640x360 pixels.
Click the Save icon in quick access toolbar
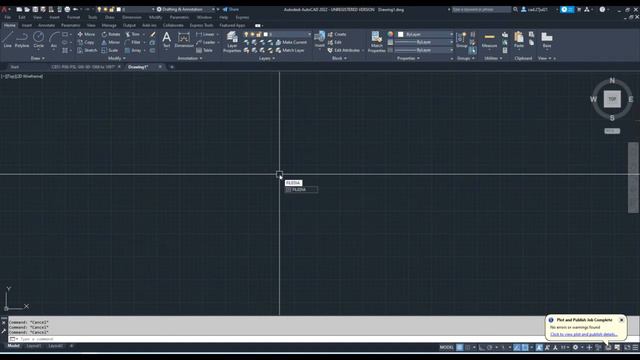click(x=35, y=9)
